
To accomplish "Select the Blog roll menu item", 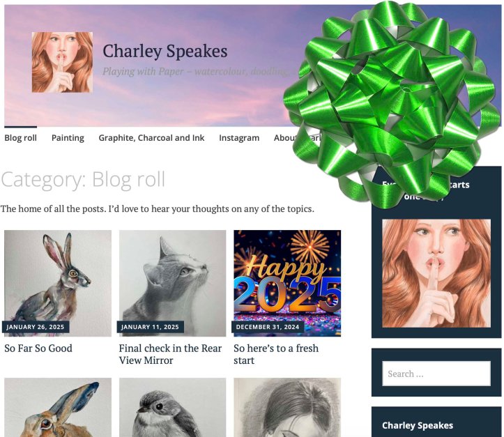I will pos(21,138).
